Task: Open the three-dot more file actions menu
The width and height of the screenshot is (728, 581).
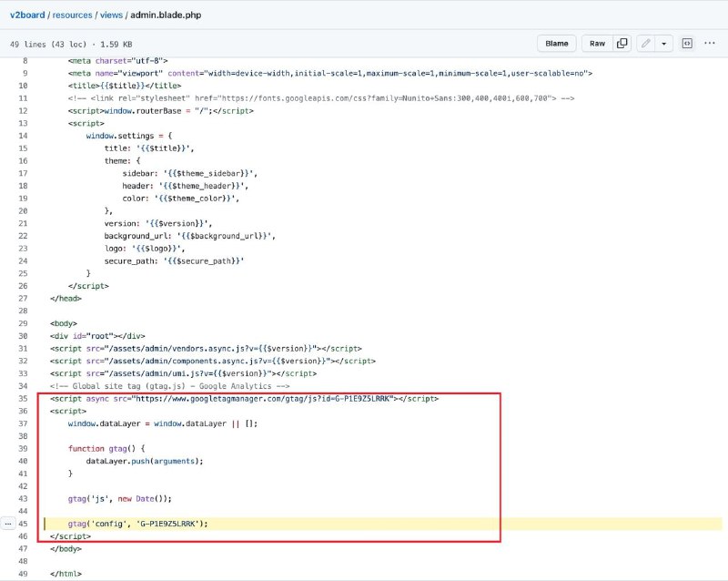Action: coord(711,43)
